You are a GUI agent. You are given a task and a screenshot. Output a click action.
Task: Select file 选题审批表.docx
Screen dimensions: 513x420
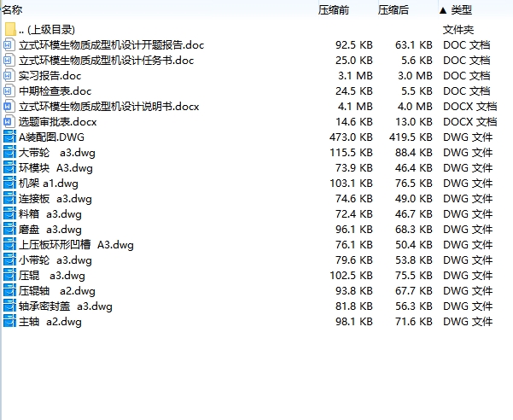pos(57,122)
